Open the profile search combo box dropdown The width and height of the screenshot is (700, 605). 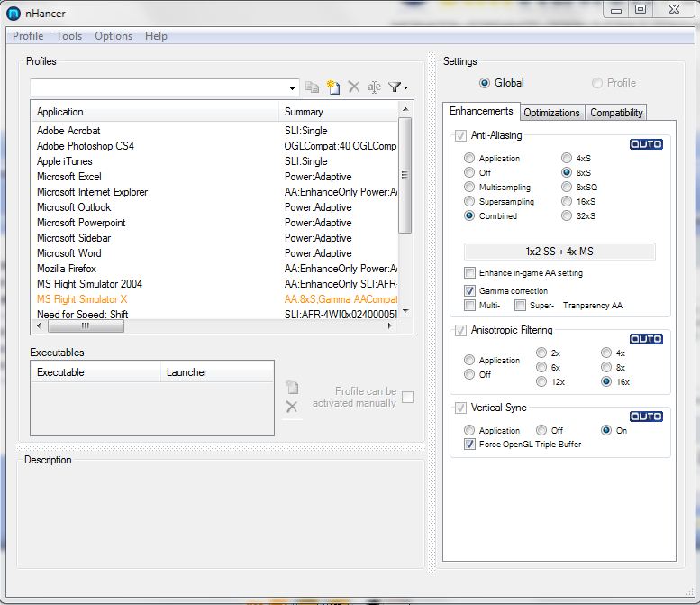point(293,88)
